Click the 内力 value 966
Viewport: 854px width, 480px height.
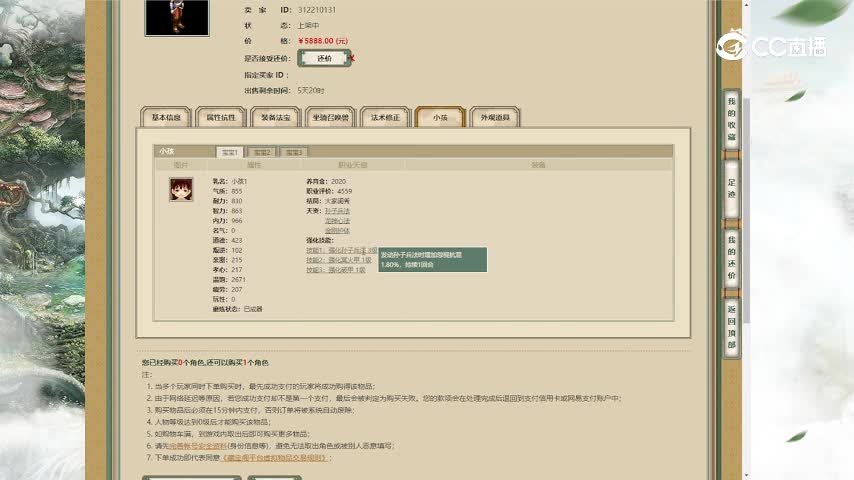pos(237,221)
